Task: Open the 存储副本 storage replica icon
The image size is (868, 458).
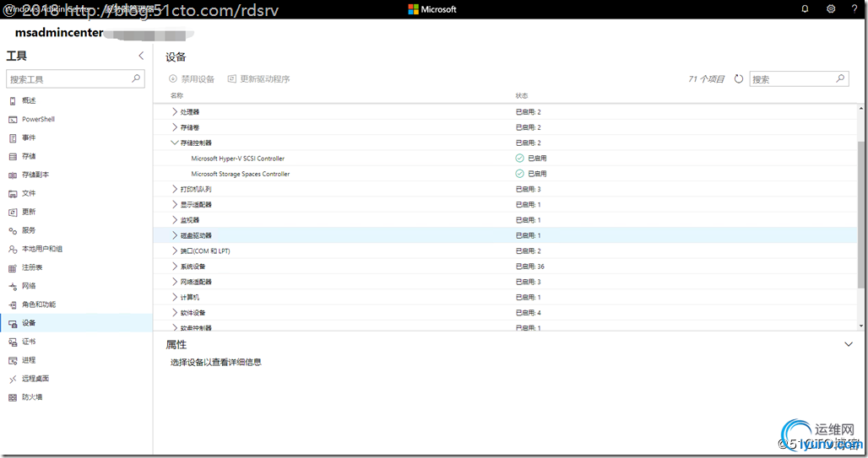Action: [x=13, y=175]
